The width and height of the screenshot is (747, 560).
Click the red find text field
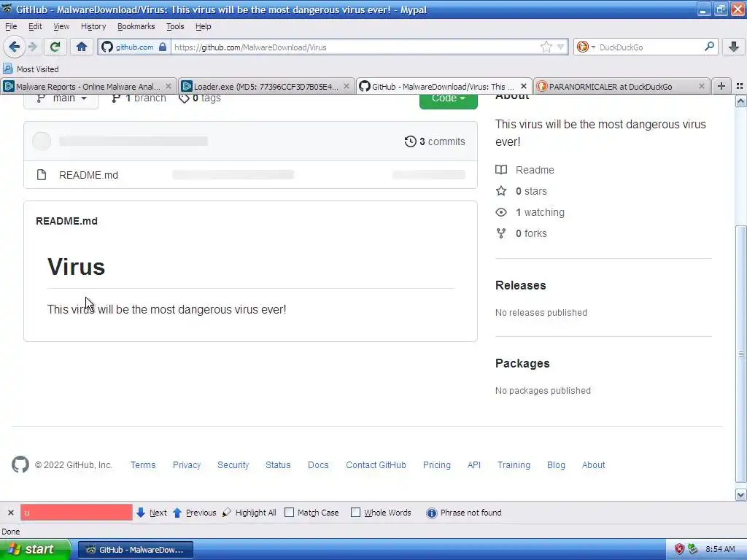pyautogui.click(x=76, y=513)
